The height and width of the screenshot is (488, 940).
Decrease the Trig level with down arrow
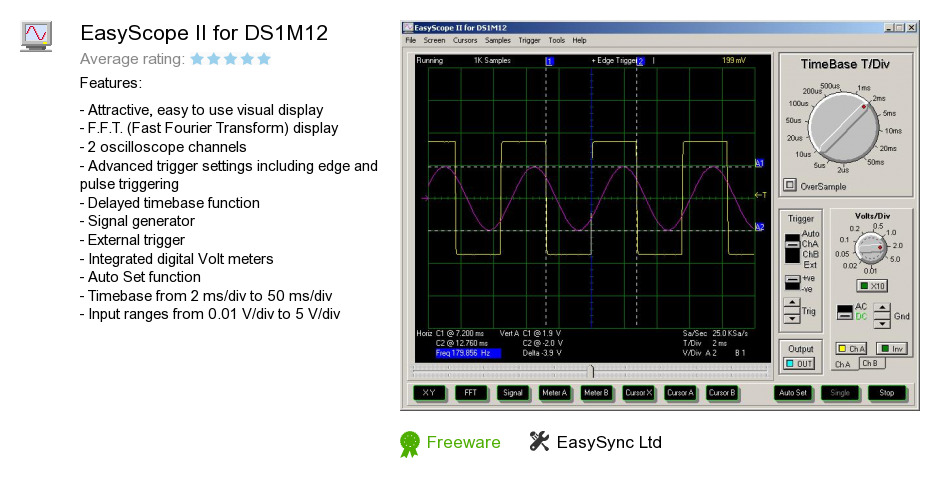tap(791, 318)
